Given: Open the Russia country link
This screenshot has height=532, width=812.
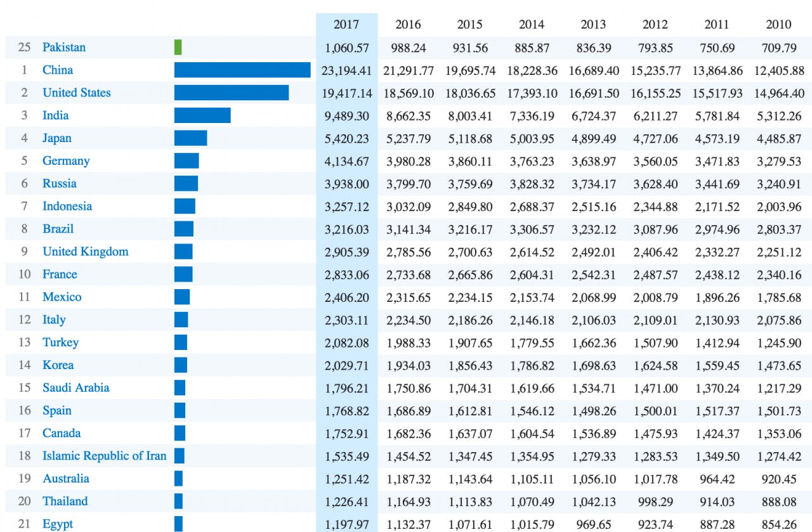Looking at the screenshot, I should point(60,183).
